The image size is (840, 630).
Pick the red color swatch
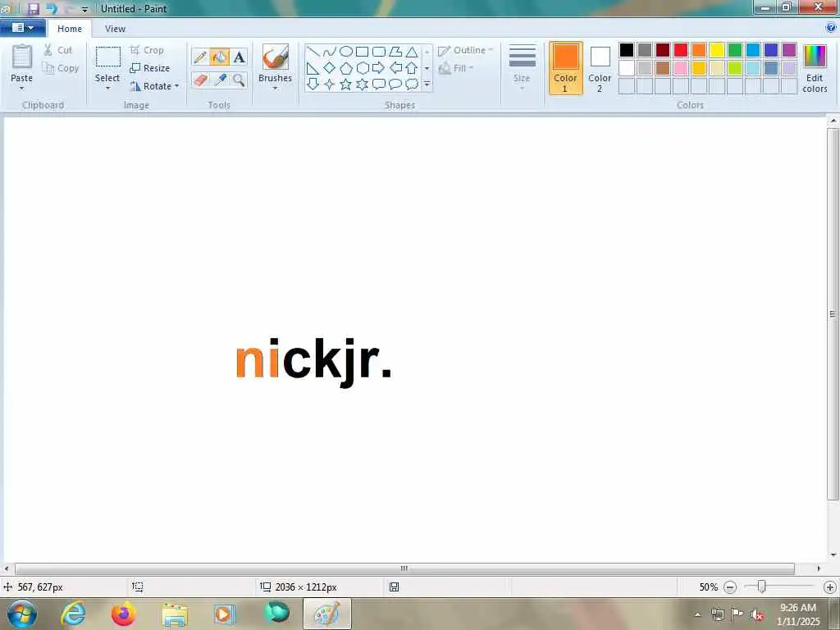coord(681,50)
